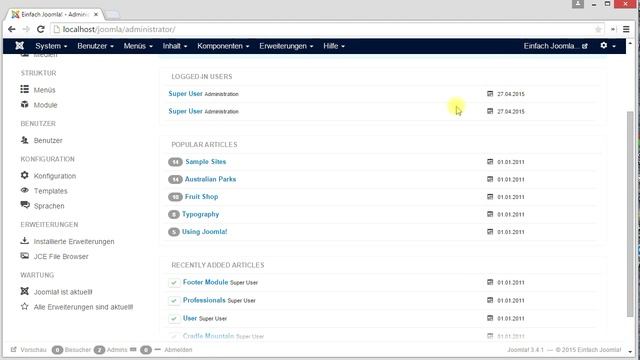Click Abmelden to log out
Viewport: 640px width, 360px height.
point(178,350)
